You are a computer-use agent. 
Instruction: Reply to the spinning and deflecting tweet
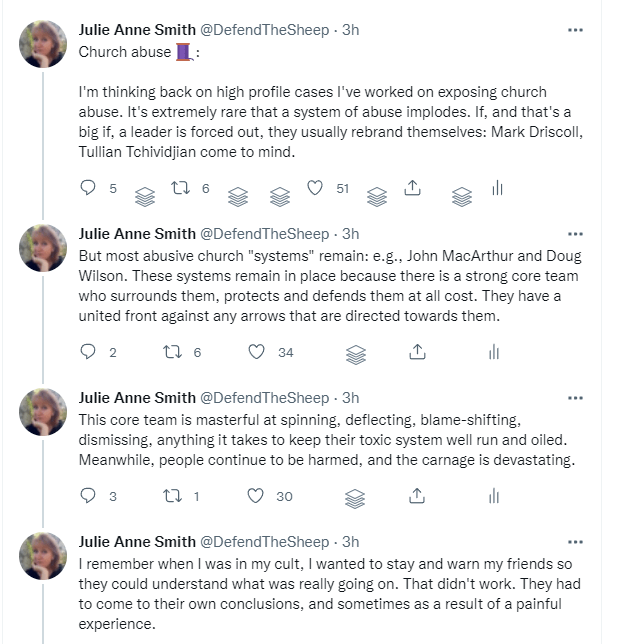89,496
